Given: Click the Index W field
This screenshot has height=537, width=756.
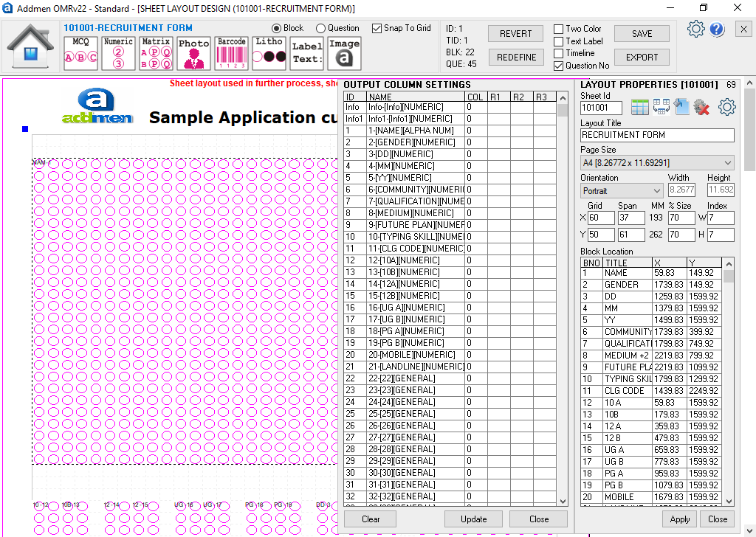Looking at the screenshot, I should (x=721, y=218).
